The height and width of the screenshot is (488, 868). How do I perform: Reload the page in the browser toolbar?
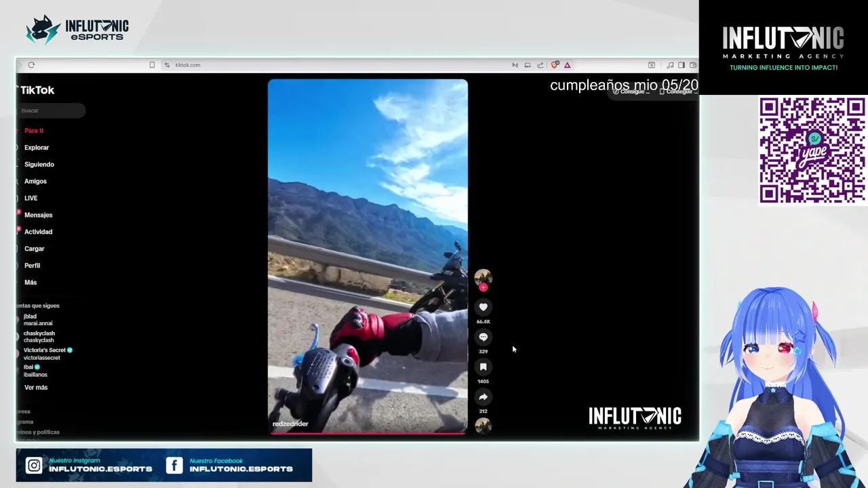(x=31, y=65)
